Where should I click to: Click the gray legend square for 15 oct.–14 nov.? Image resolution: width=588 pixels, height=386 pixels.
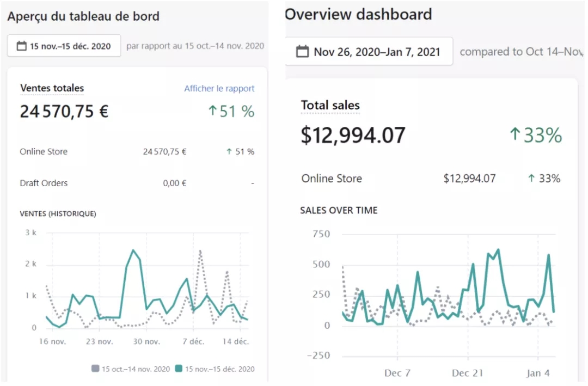pos(96,369)
